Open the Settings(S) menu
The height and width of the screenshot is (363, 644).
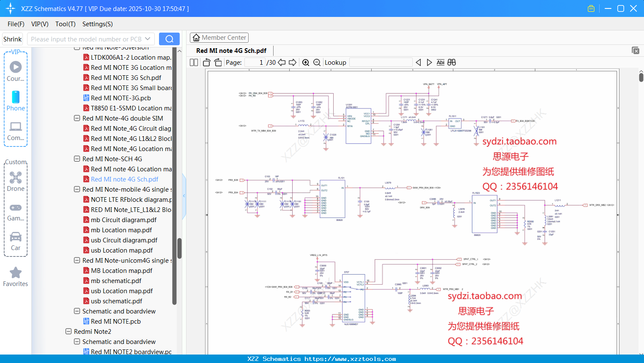coord(97,24)
